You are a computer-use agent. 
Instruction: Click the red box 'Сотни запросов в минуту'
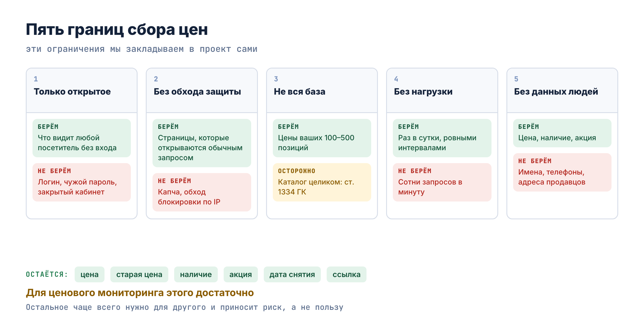tap(442, 182)
